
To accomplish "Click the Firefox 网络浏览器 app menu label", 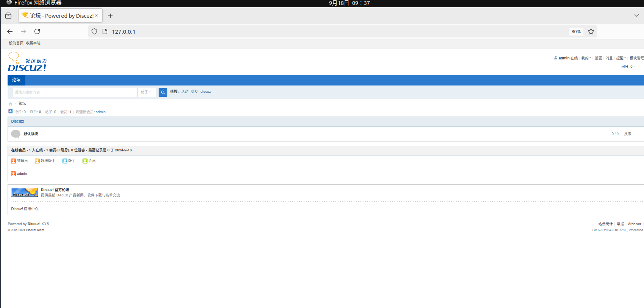I will (x=38, y=3).
